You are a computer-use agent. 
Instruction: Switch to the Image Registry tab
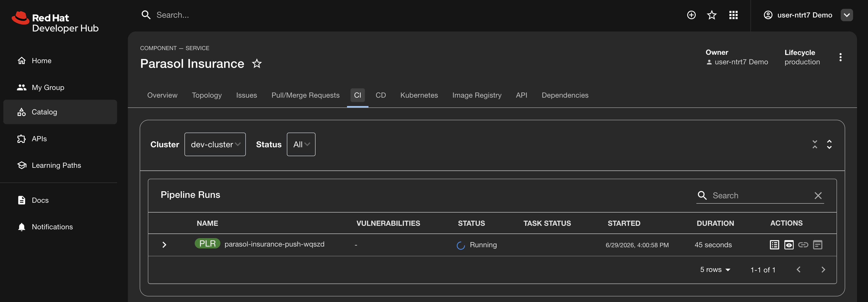point(477,95)
